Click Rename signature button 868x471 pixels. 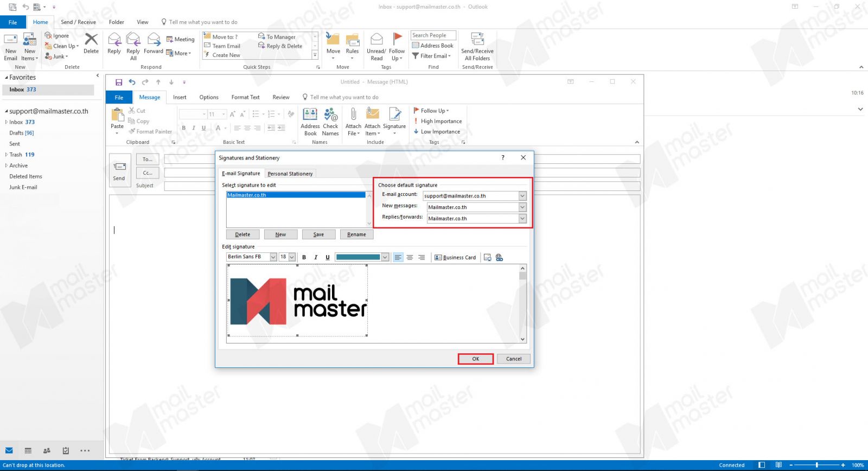tap(356, 234)
